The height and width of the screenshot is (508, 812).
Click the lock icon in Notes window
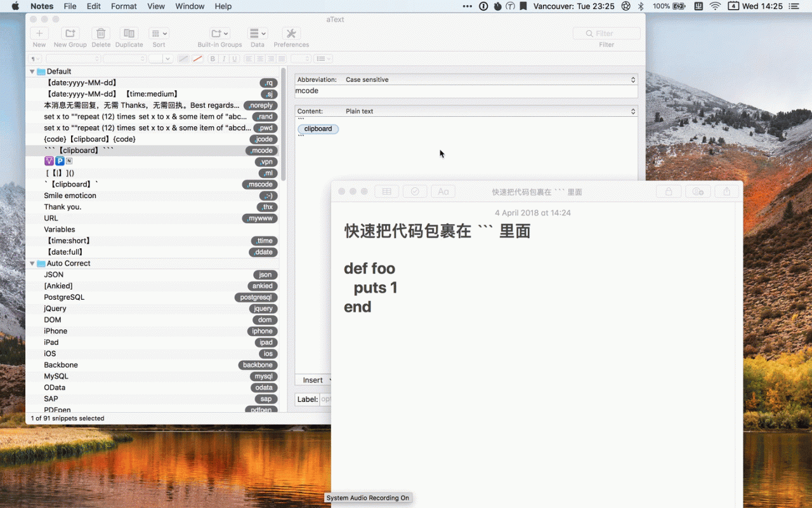click(669, 191)
